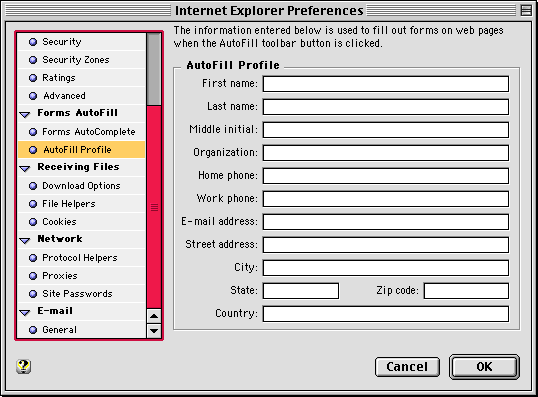This screenshot has height=397, width=538.
Task: Select Site Passwords in sidebar
Action: click(x=82, y=294)
